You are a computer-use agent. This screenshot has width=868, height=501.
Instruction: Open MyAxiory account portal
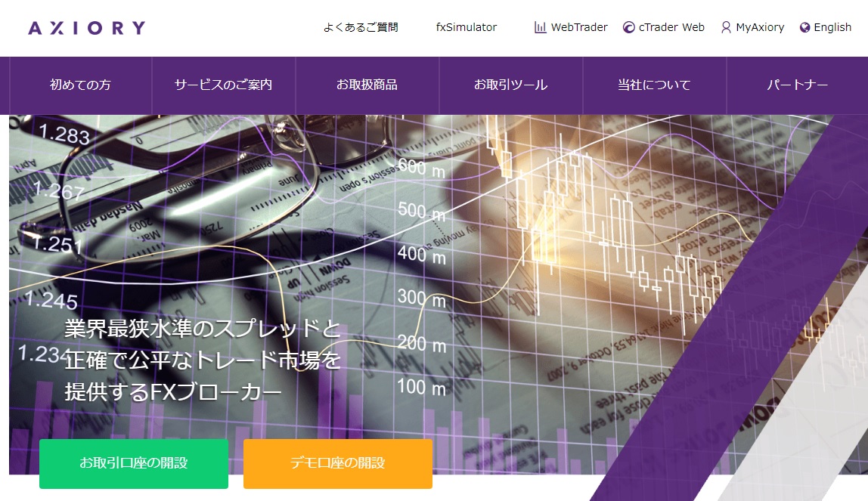pyautogui.click(x=758, y=27)
